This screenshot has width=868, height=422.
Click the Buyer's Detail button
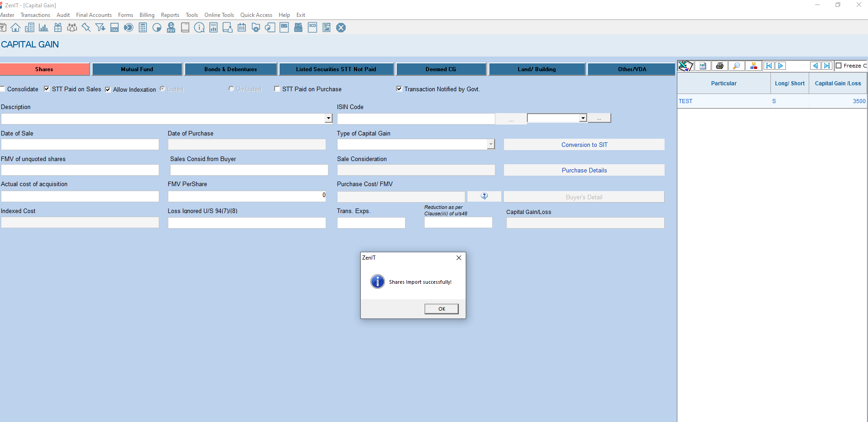coord(584,197)
